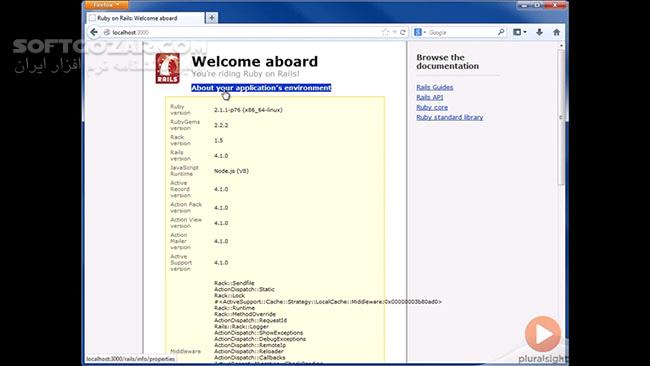Viewport: 650px width, 366px height.
Task: Click Ruby version value 2.1.1-p76
Action: tap(248, 110)
